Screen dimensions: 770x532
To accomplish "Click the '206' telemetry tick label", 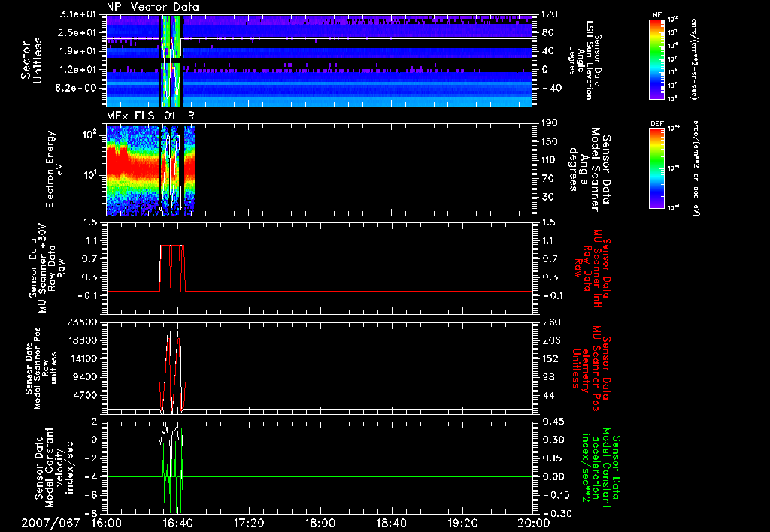I will click(550, 340).
